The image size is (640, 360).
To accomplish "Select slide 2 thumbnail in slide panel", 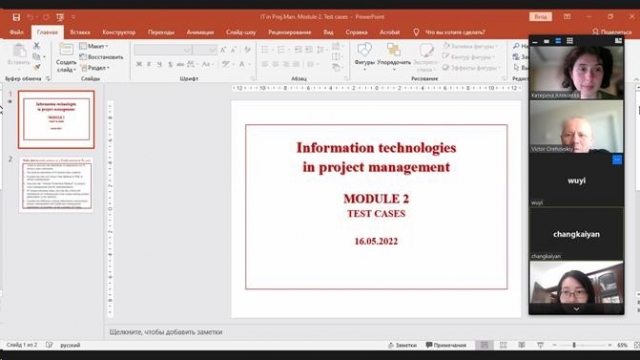I will click(56, 184).
